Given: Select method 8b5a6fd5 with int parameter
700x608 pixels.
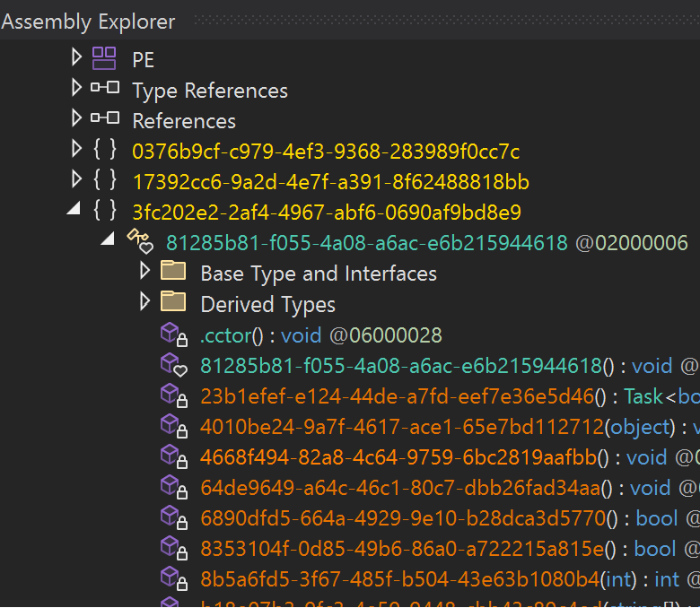Looking at the screenshot, I should pyautogui.click(x=399, y=579).
